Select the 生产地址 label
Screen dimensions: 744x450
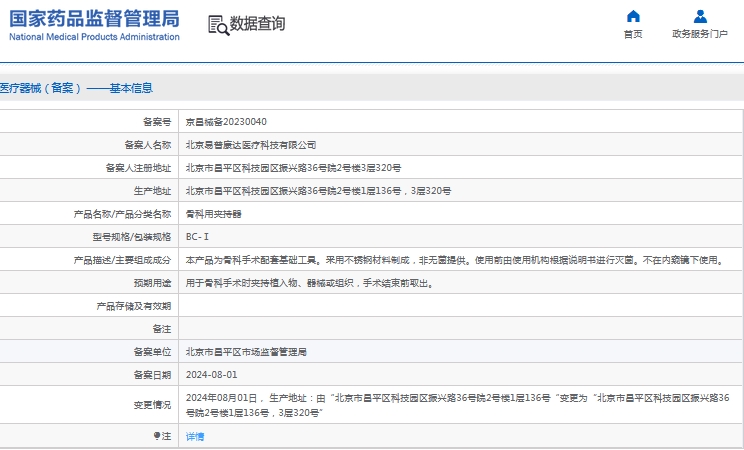(x=152, y=191)
